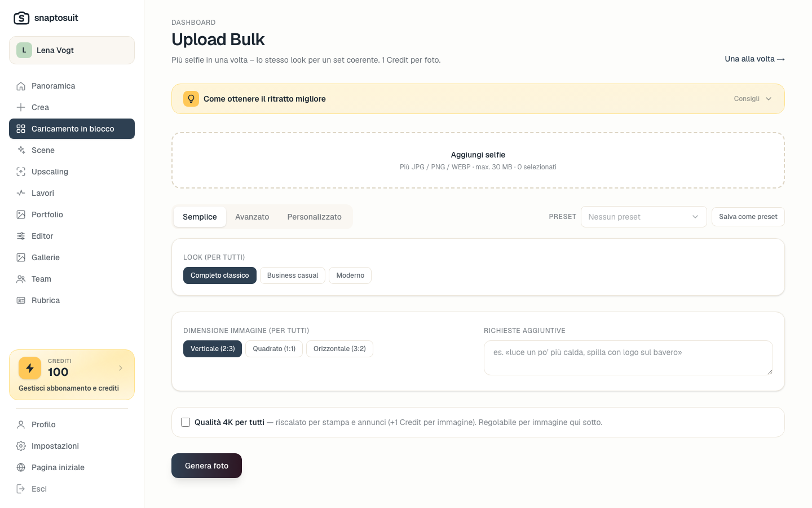Switch to the Personalizzato tab

[x=315, y=217]
